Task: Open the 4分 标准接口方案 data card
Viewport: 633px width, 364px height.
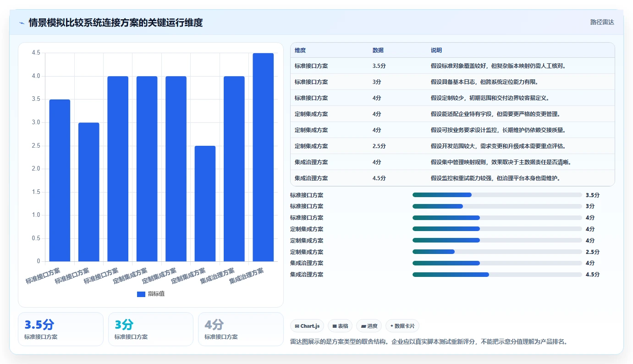Action: coord(241,329)
